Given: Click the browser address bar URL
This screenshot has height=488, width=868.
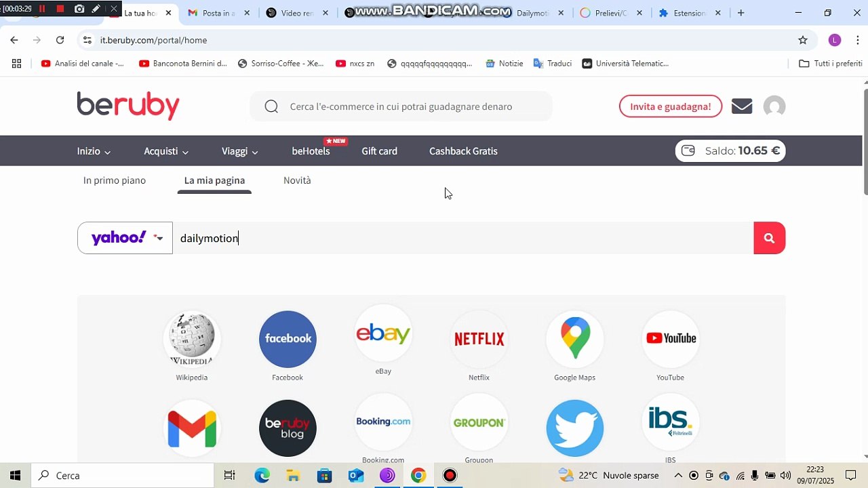Looking at the screenshot, I should pyautogui.click(x=154, y=40).
